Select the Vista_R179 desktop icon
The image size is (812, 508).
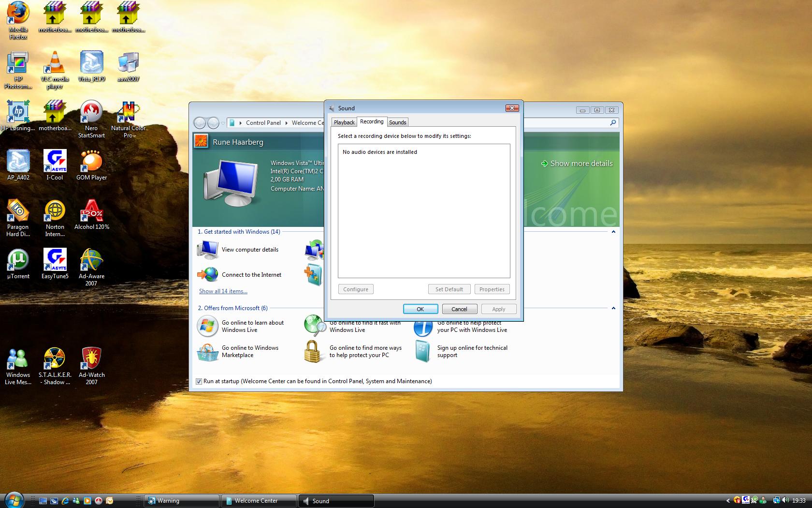pos(91,66)
